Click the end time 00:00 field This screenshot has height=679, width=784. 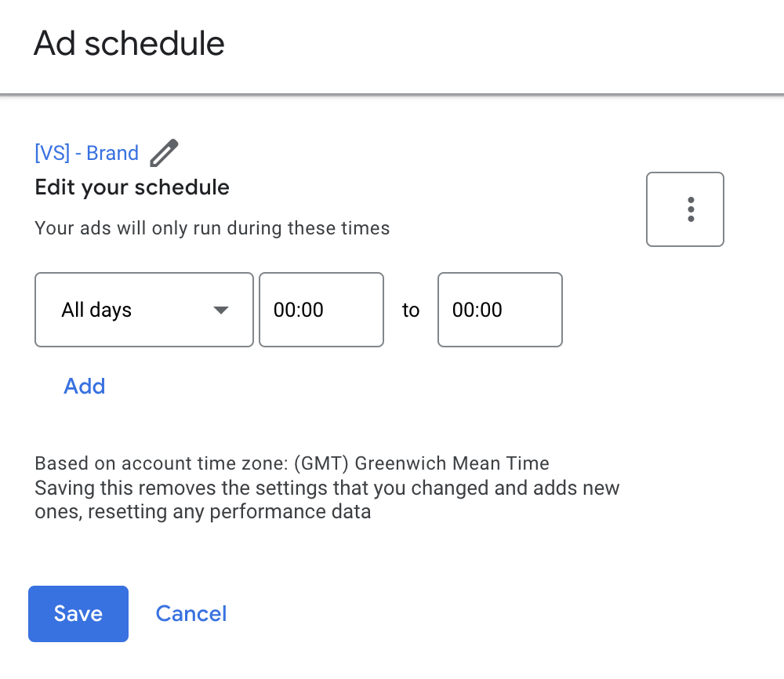(500, 310)
